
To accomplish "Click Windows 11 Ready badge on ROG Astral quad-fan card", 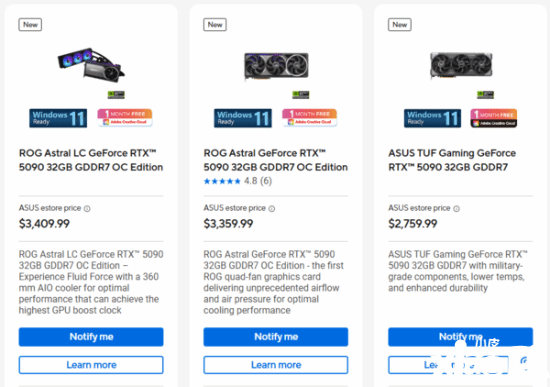I will point(243,118).
